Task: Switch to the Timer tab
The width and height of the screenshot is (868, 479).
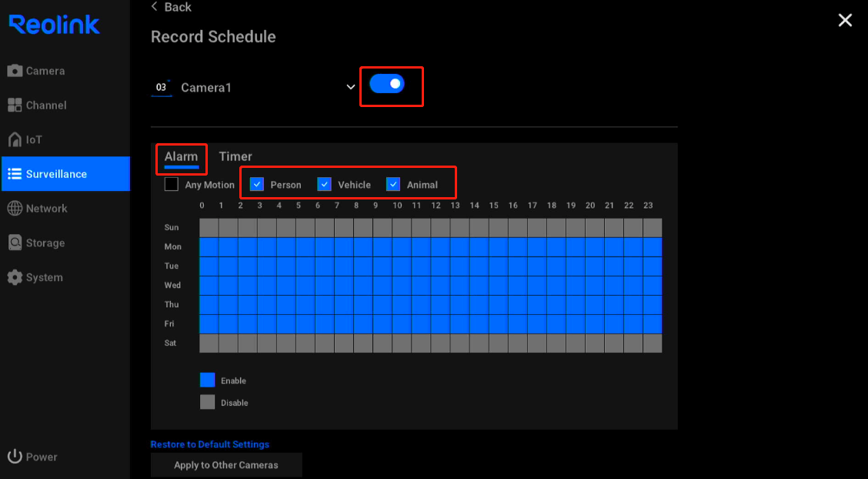Action: tap(235, 156)
